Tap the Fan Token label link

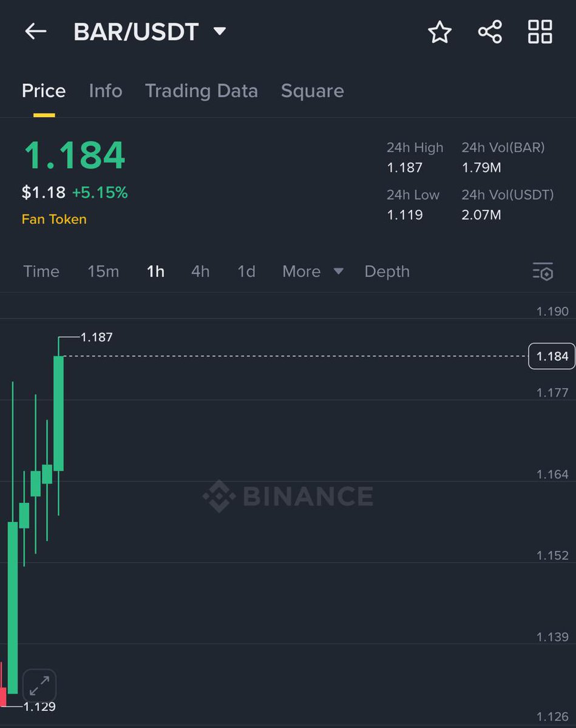[54, 219]
